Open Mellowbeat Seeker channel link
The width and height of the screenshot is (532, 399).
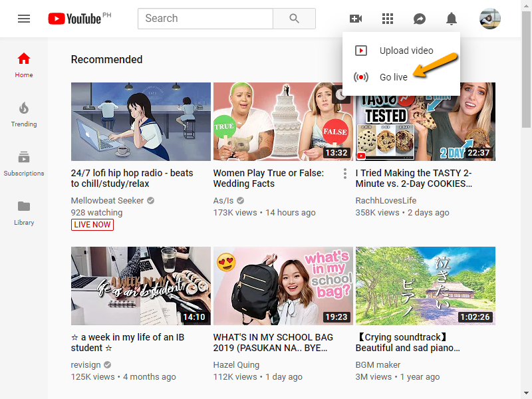108,201
